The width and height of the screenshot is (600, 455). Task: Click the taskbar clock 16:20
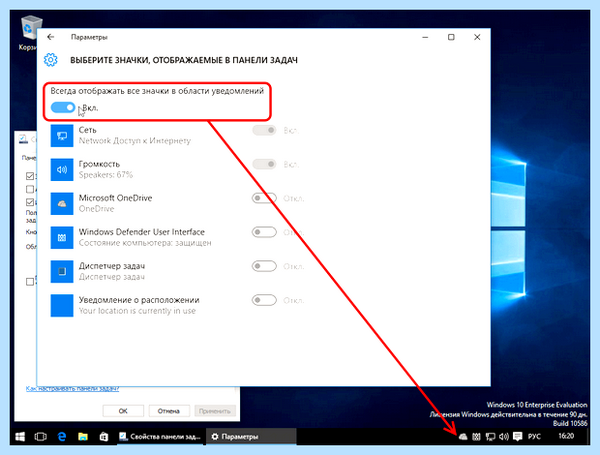pos(566,436)
